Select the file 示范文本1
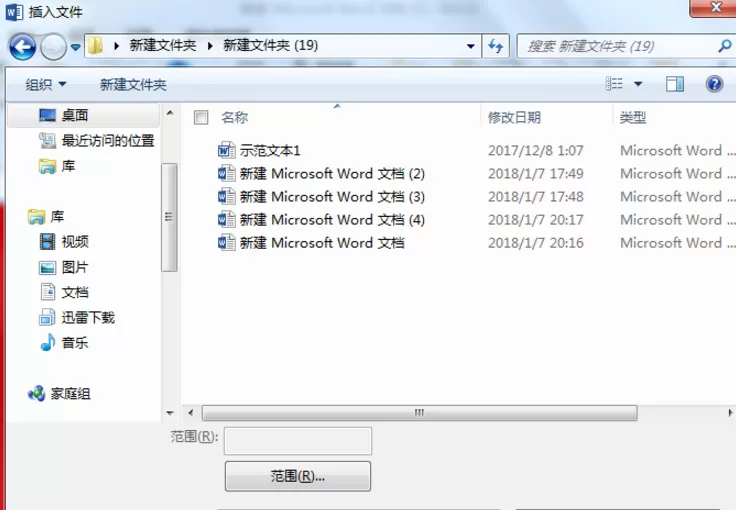This screenshot has height=510, width=736. click(x=269, y=151)
